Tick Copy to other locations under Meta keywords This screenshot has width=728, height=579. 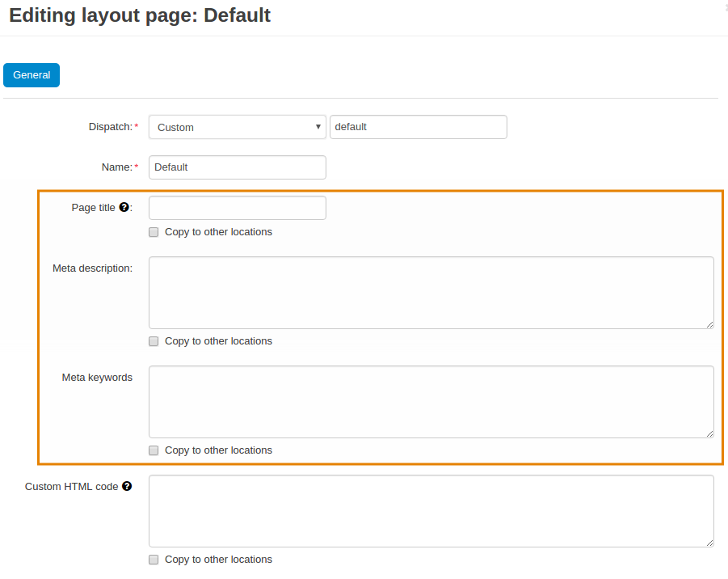pos(154,450)
